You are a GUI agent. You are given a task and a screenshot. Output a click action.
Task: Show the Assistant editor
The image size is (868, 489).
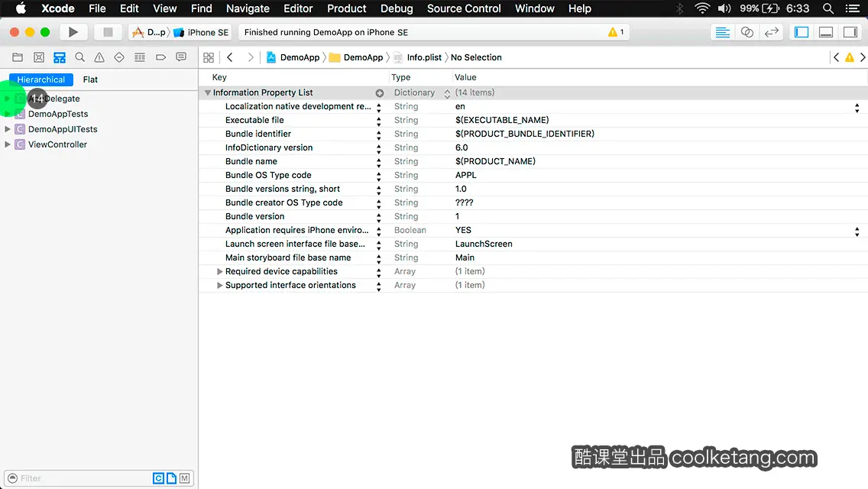coord(747,32)
